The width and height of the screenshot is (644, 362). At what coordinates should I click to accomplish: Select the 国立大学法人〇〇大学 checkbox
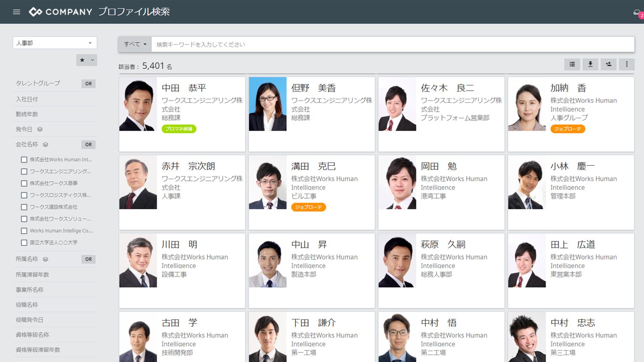tap(24, 242)
